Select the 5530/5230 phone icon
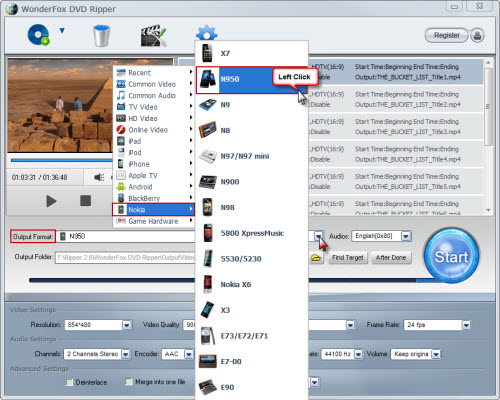500x400 pixels. tap(208, 259)
